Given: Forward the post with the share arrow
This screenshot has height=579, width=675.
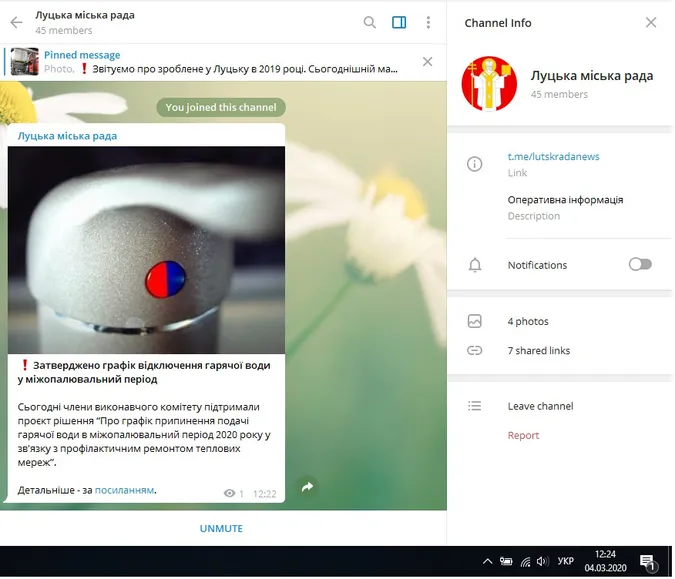Looking at the screenshot, I should (307, 486).
